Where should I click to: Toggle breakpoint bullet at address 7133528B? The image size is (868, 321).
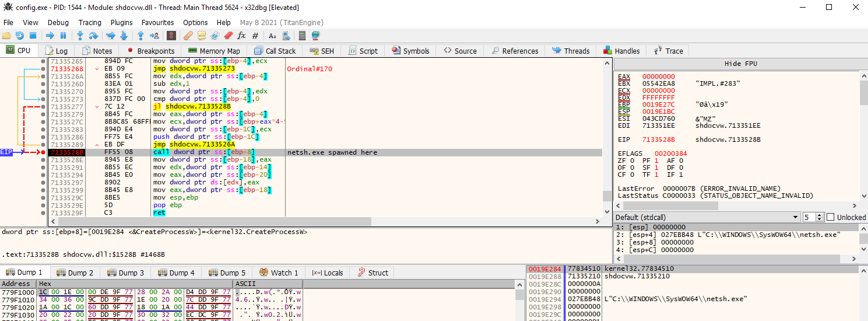(x=43, y=152)
